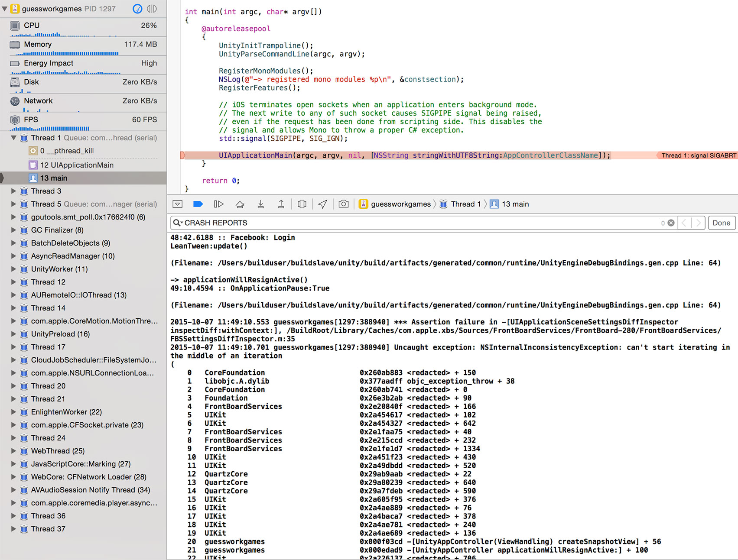Expand AsyncReadManager (10) thread
738x560 pixels.
13,256
